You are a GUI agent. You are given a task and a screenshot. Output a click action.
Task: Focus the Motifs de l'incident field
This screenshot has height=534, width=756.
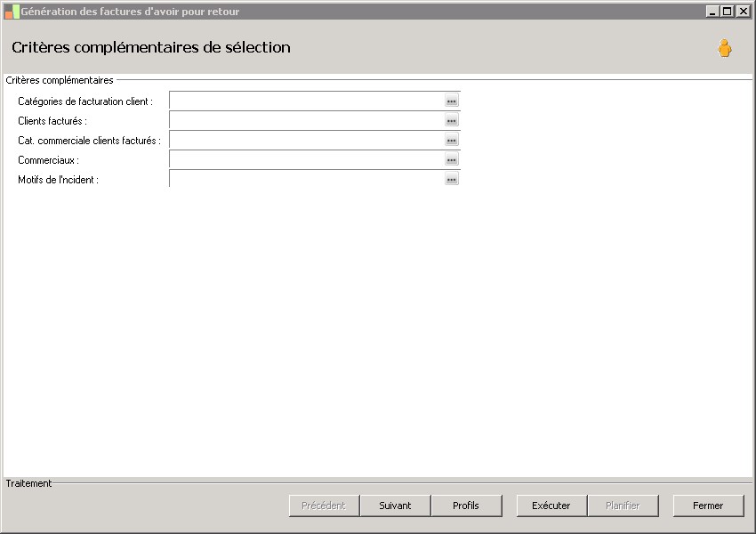coord(307,180)
